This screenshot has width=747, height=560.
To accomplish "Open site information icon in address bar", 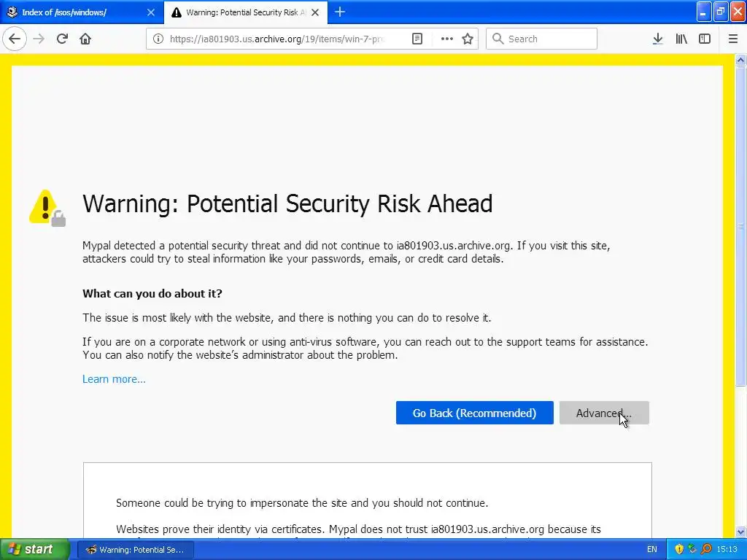I will click(x=158, y=39).
